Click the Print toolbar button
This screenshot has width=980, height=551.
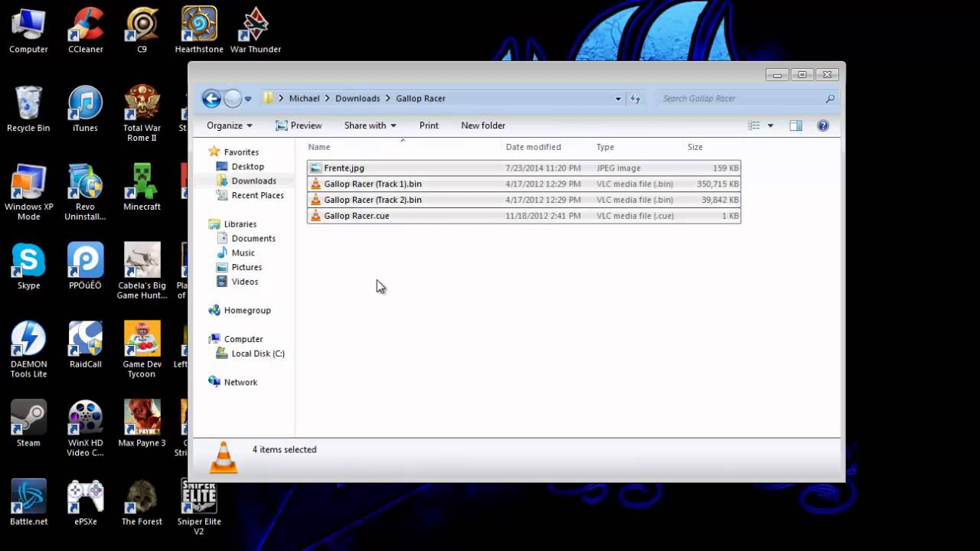tap(429, 126)
